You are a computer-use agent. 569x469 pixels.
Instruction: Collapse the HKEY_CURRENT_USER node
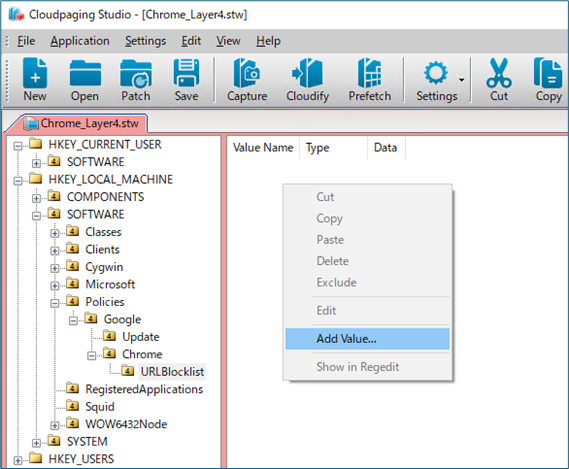point(18,146)
